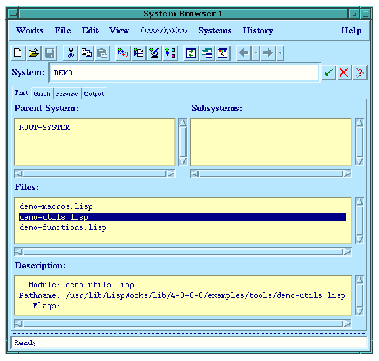The width and height of the screenshot is (379, 361).
Task: Click Subsystems scrollbar up arrow
Action: tap(359, 123)
